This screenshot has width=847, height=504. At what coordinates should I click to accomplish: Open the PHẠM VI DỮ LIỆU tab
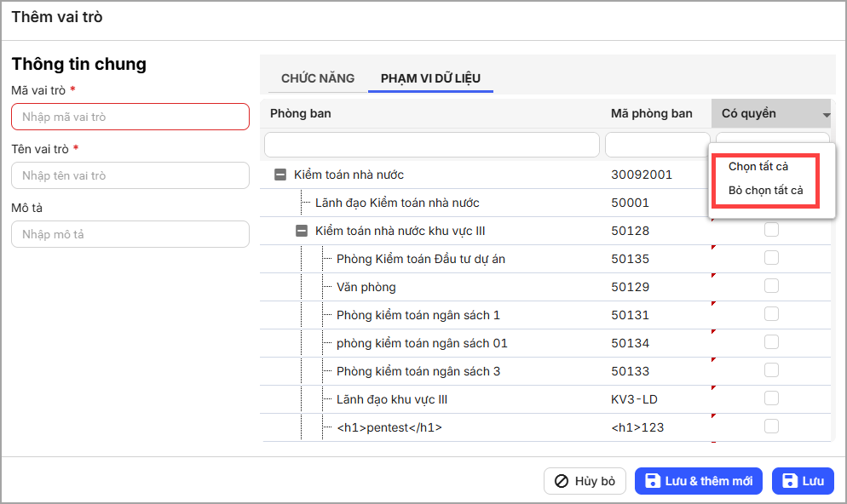tap(430, 78)
